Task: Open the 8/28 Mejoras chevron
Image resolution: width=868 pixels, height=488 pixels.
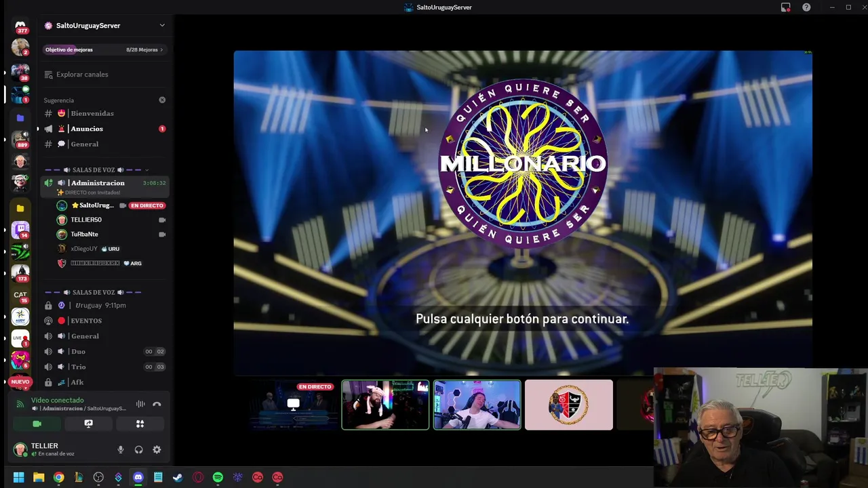Action: coord(161,49)
